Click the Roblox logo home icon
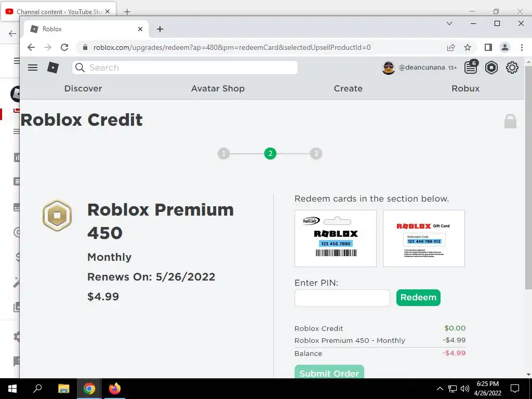Screen dimensions: 532x399 pos(52,68)
